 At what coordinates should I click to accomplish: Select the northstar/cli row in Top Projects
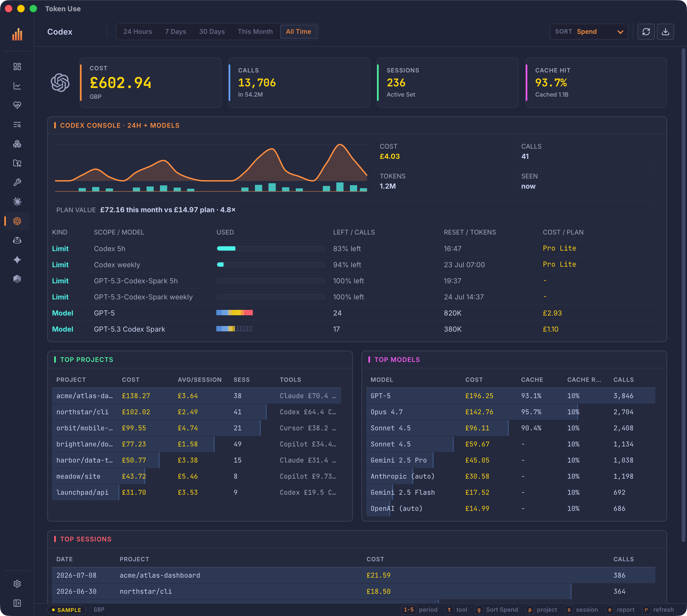pyautogui.click(x=196, y=412)
